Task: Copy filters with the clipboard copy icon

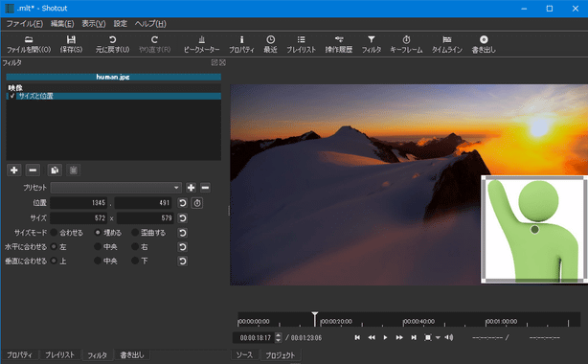Action: pos(55,170)
